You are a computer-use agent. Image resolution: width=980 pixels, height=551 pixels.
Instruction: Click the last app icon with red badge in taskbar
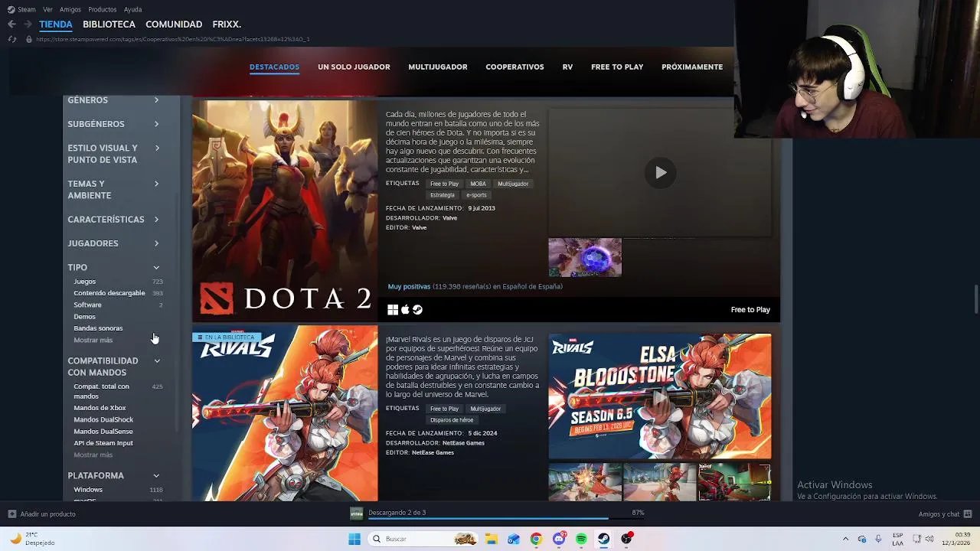pos(627,539)
